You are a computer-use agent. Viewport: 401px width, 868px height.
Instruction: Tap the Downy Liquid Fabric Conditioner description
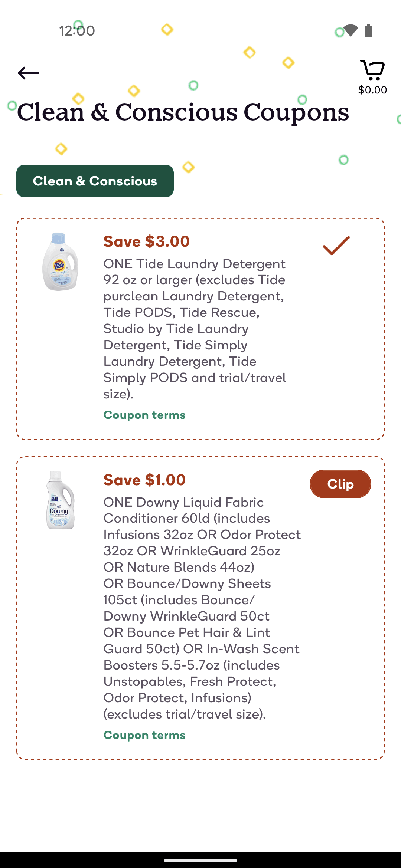coord(202,608)
